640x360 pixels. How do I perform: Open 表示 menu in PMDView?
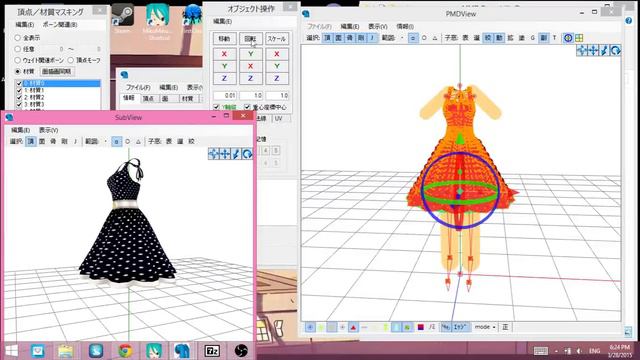(x=378, y=26)
